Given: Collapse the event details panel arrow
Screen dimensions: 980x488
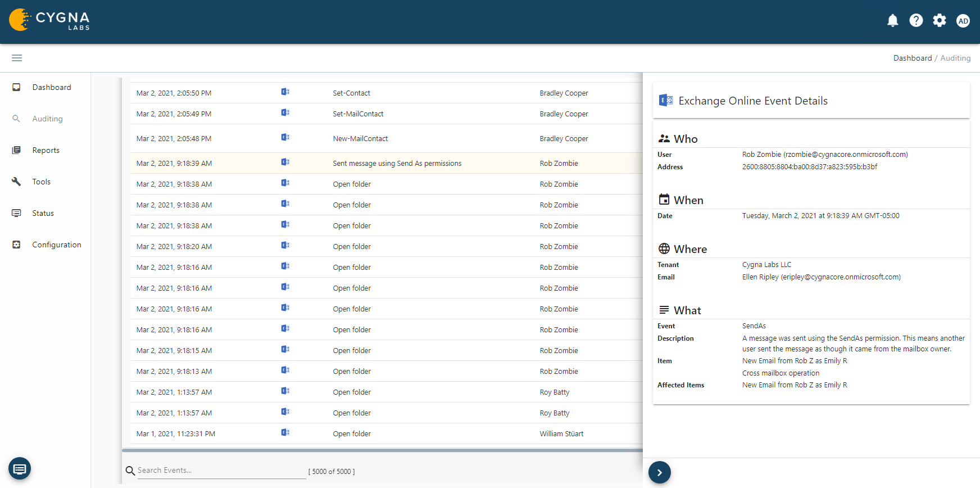Looking at the screenshot, I should 660,473.
